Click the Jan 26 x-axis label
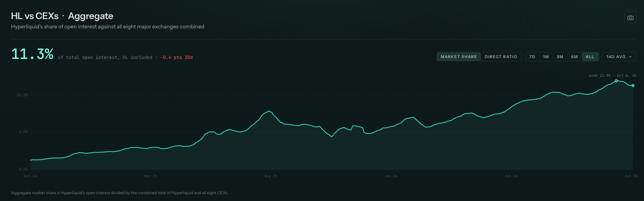 click(391, 176)
